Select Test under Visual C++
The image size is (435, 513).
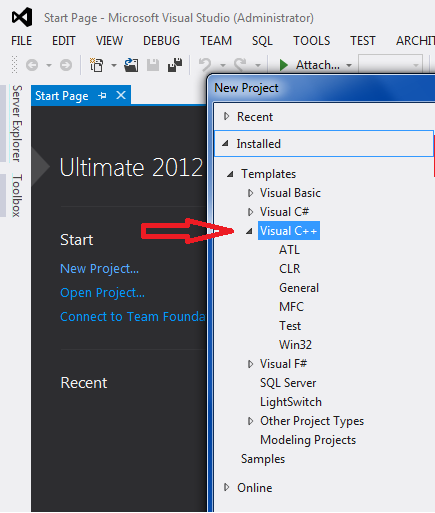[290, 326]
